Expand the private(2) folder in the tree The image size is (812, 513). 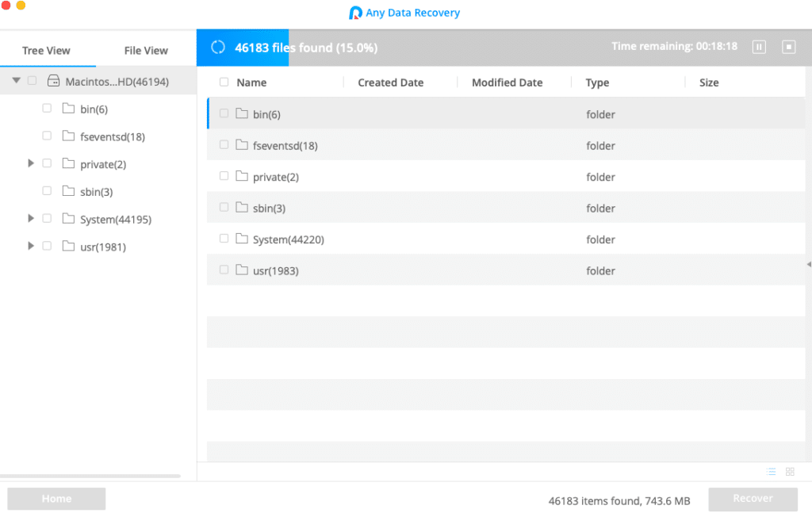(30, 163)
